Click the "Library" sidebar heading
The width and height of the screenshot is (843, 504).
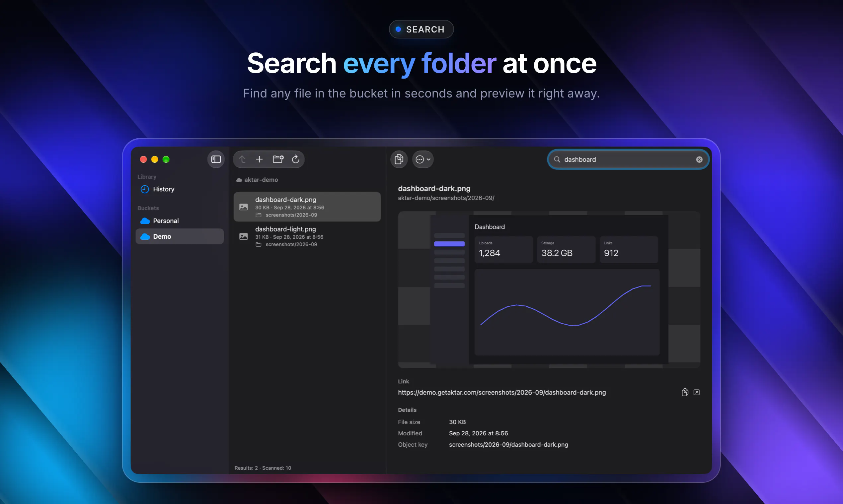[x=147, y=177]
